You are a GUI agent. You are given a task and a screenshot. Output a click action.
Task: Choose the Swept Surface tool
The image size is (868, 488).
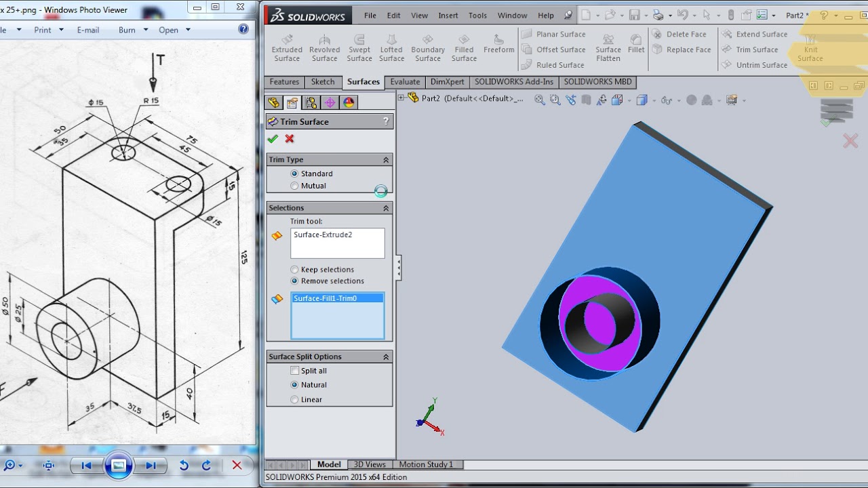tap(359, 48)
